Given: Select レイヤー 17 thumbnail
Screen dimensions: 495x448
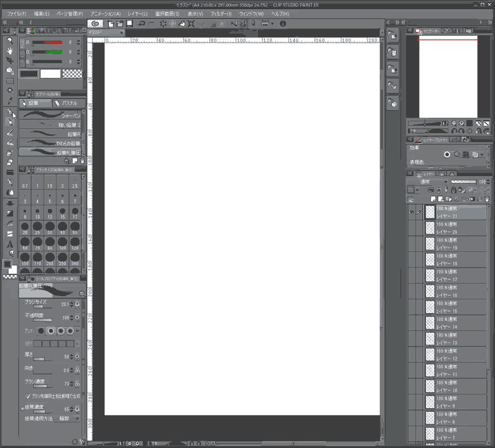Looking at the screenshot, I should click(430, 275).
